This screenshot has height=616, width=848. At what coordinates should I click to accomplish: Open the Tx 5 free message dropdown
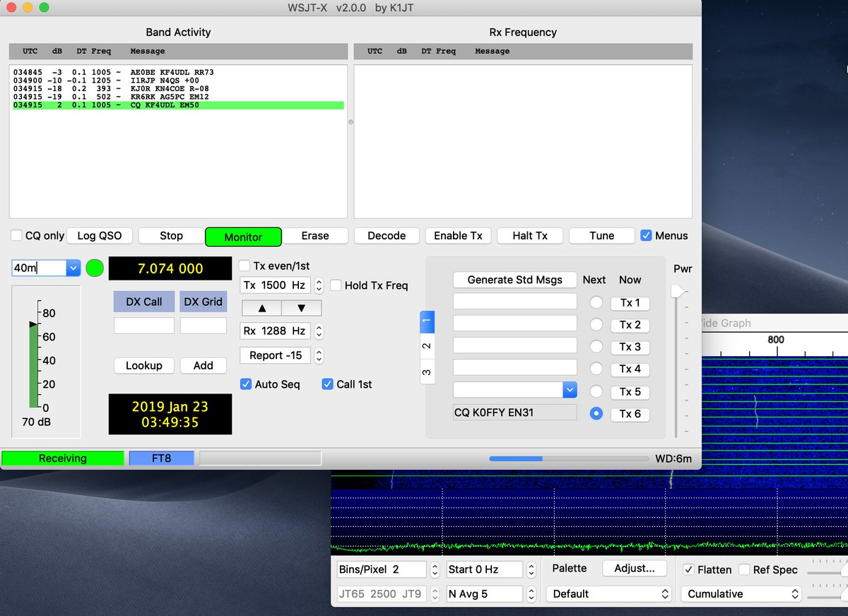coord(570,390)
